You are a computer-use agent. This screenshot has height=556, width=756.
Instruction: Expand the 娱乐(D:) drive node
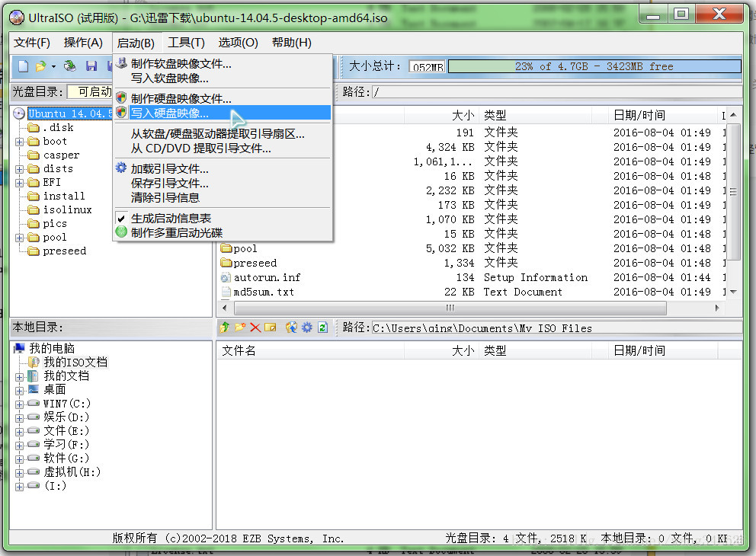[x=19, y=417]
